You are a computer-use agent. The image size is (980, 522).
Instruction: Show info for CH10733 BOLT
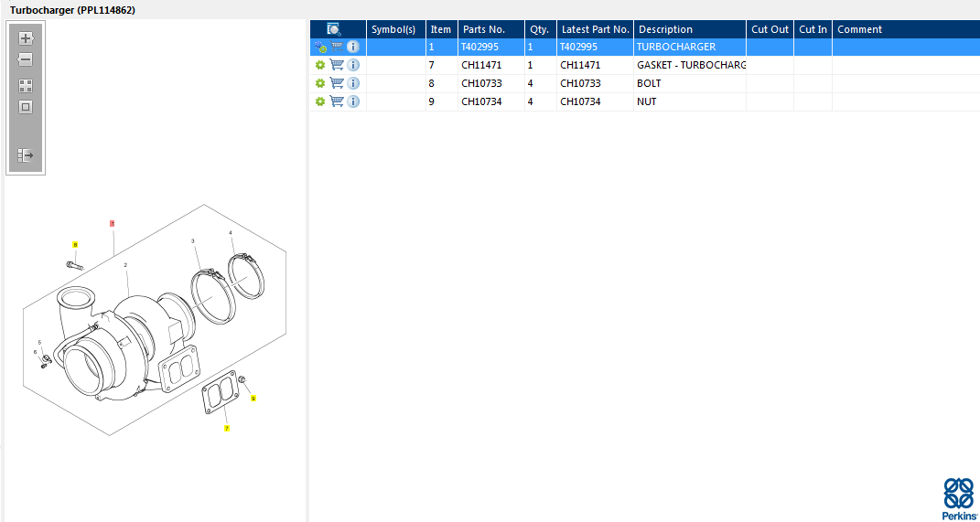[x=353, y=83]
